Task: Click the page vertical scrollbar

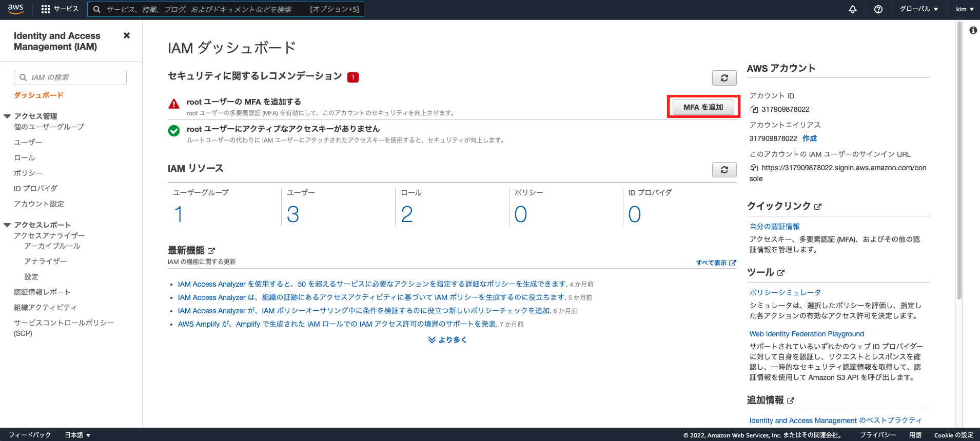Action: [x=959, y=160]
